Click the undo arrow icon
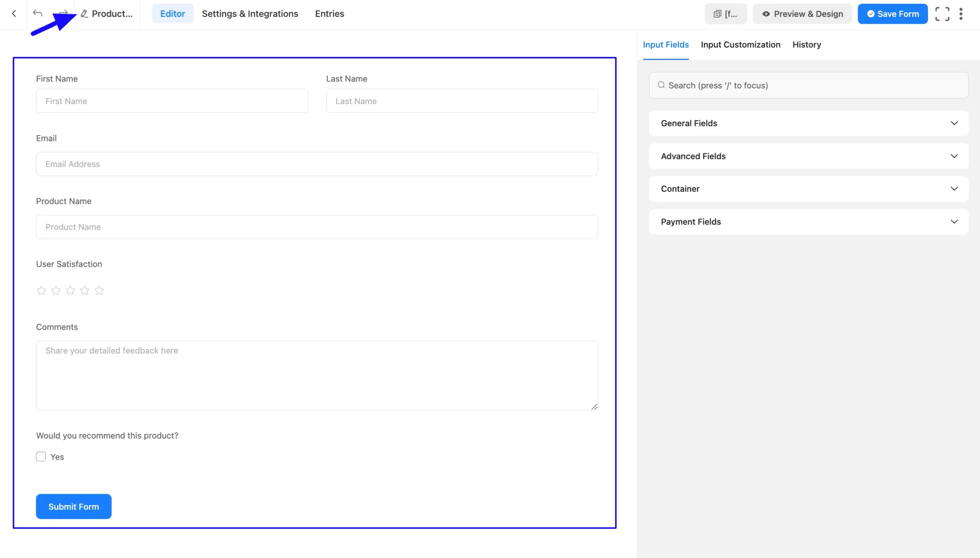 [38, 13]
